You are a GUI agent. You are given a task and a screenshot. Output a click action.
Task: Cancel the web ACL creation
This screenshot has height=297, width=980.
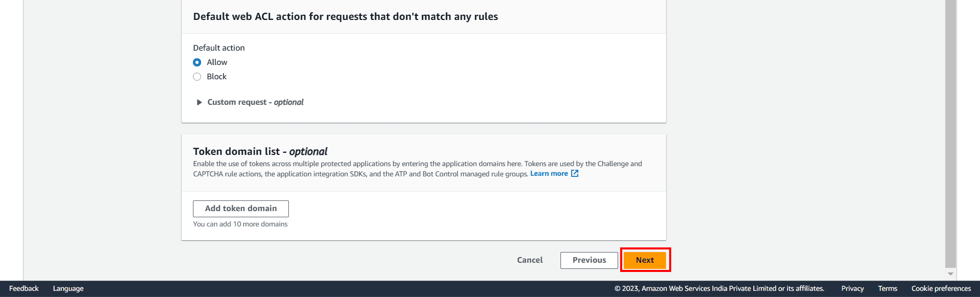[530, 260]
